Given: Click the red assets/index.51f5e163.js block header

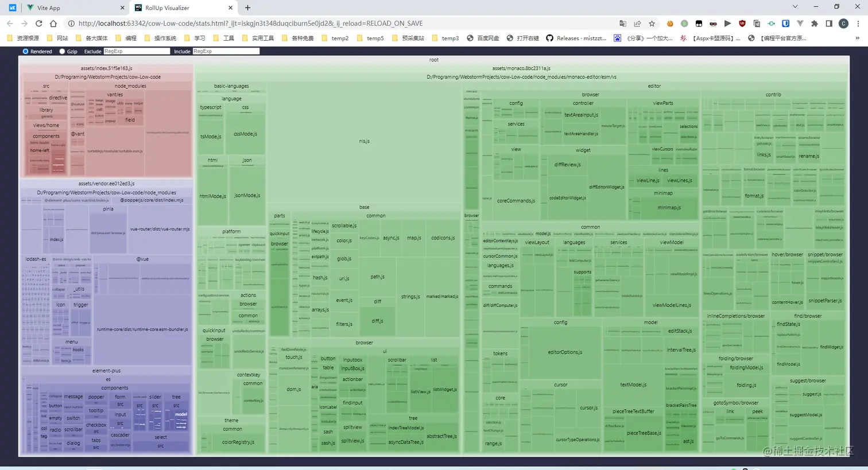Looking at the screenshot, I should coord(106,68).
